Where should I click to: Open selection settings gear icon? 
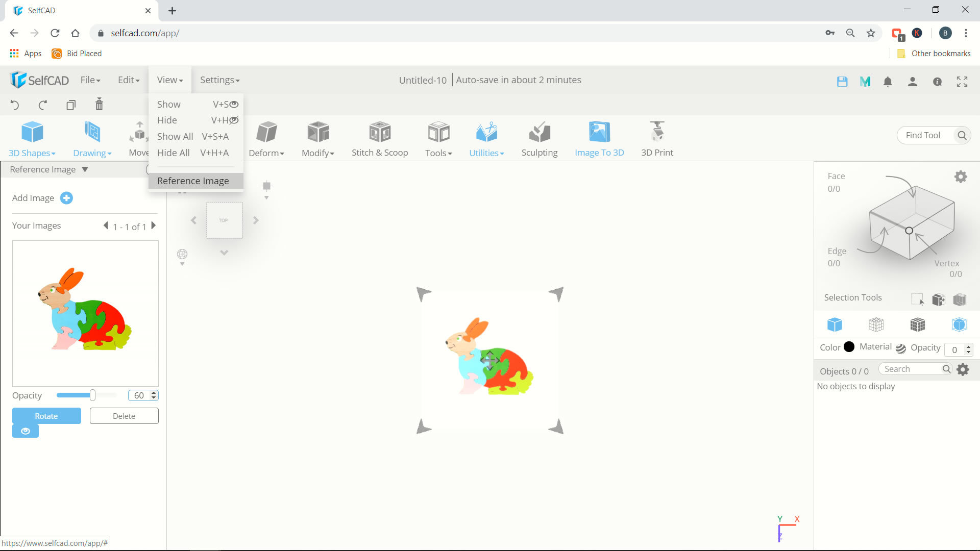961,177
